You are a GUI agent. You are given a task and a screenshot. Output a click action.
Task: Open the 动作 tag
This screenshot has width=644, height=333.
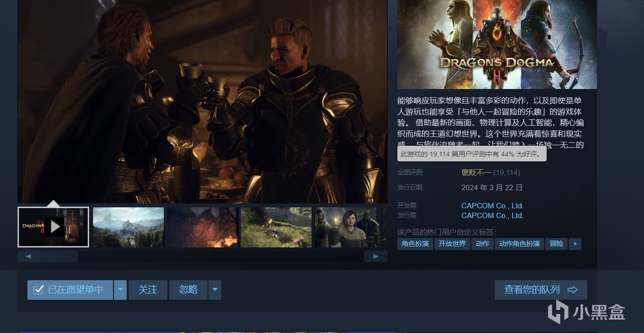483,244
